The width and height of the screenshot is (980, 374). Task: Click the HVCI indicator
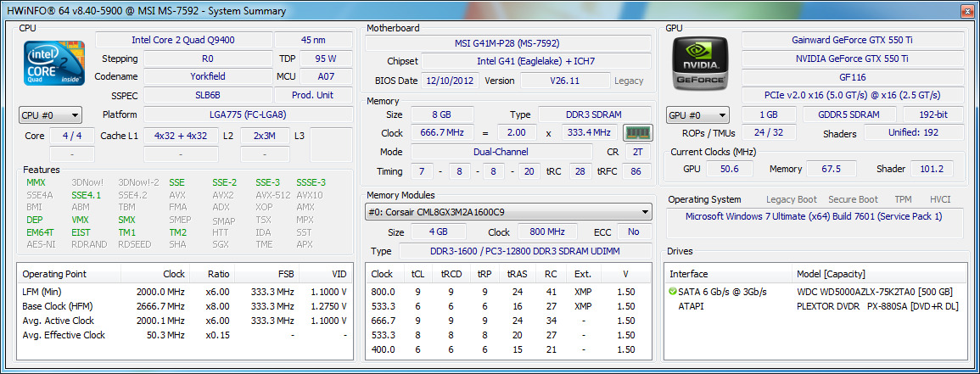[x=940, y=200]
